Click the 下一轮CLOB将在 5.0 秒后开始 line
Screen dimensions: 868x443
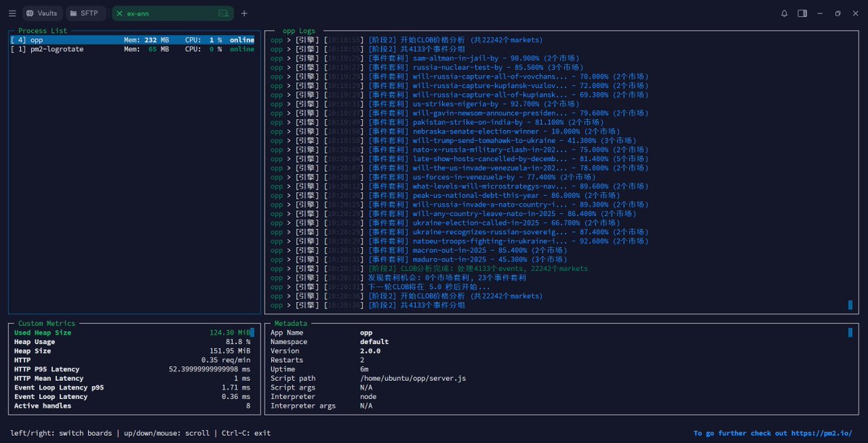tap(379, 287)
